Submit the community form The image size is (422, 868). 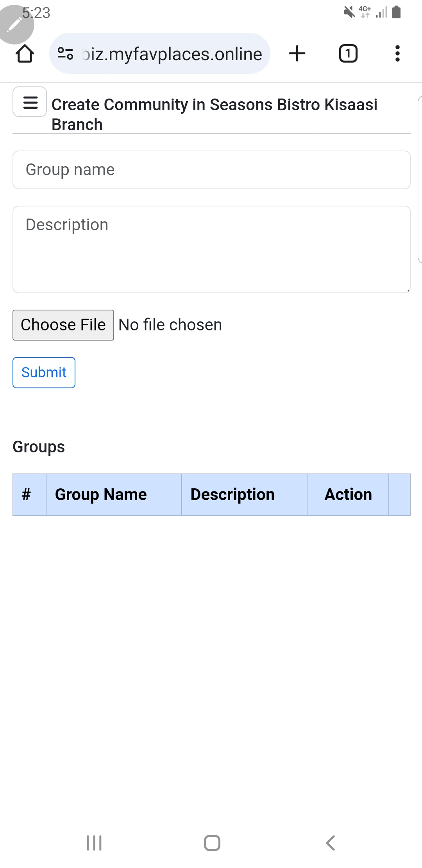44,373
